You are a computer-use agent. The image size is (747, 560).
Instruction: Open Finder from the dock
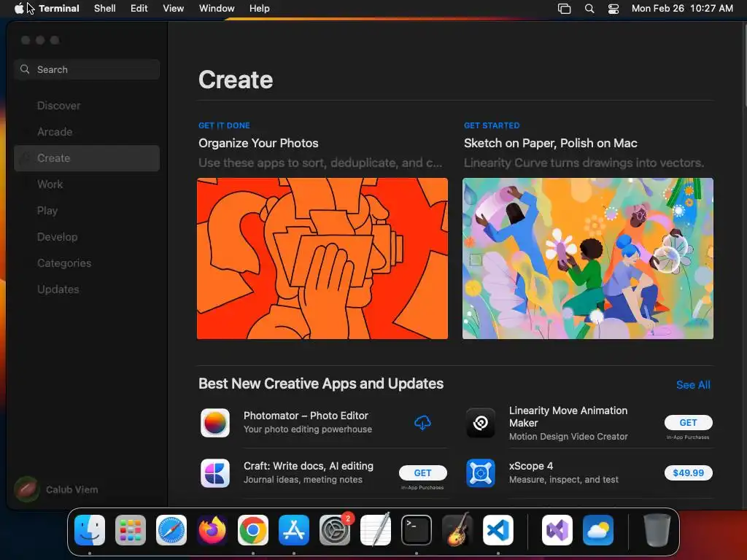click(90, 530)
